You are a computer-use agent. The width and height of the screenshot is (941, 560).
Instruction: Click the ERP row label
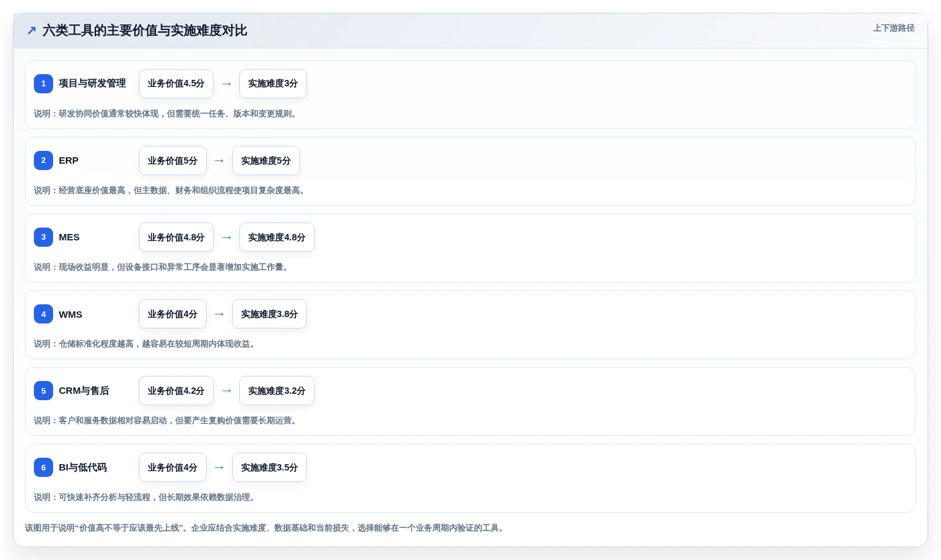click(x=68, y=160)
